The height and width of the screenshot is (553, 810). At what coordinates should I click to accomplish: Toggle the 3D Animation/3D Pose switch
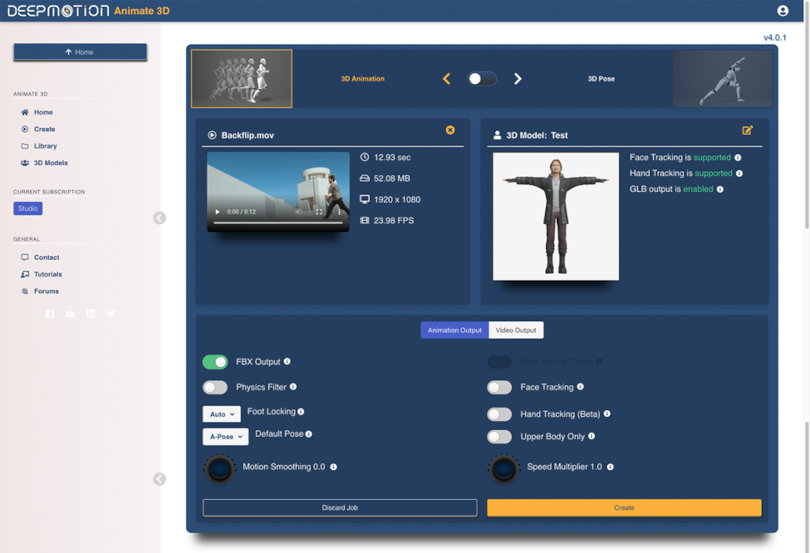click(482, 79)
